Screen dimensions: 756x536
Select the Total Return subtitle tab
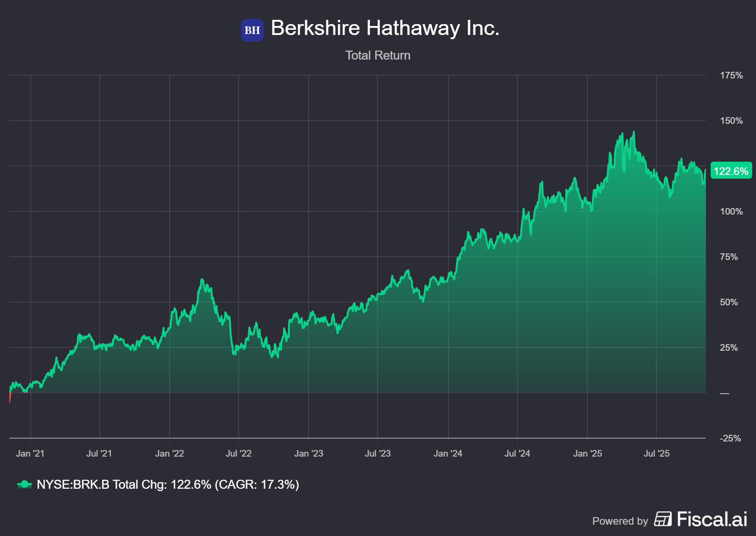click(378, 55)
